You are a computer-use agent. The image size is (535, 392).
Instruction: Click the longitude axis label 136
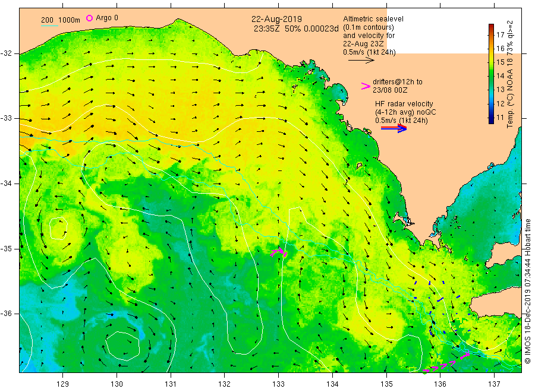tap(440, 384)
